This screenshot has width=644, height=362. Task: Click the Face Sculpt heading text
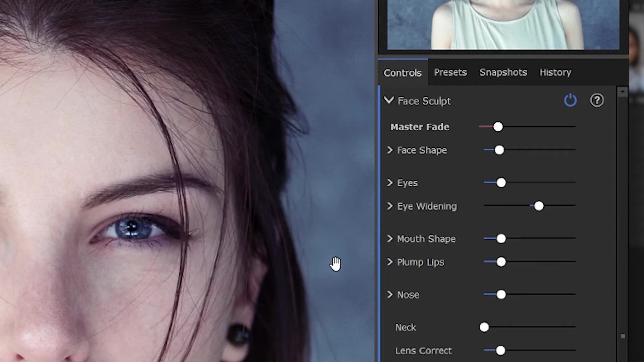(x=424, y=101)
